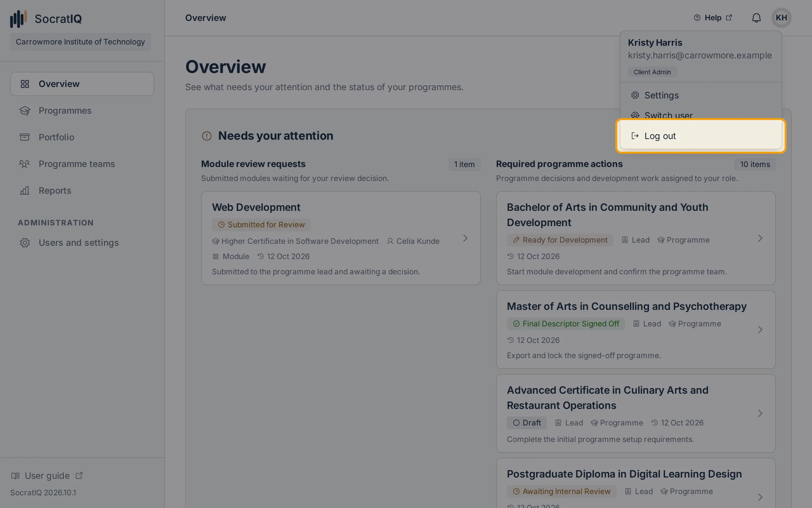Open Postgraduate Diploma in Digital Learning Design title

[624, 474]
